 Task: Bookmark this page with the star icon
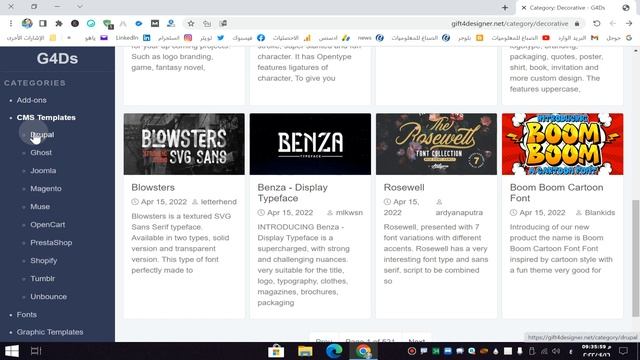tap(191, 24)
